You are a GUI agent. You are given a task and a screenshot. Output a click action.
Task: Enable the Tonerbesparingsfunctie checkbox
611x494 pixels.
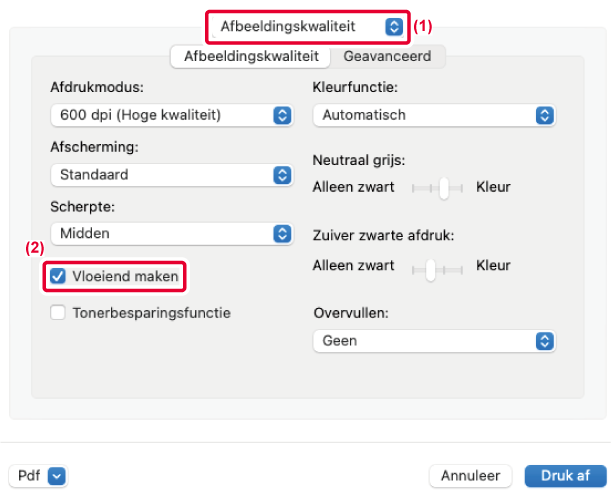[x=58, y=313]
